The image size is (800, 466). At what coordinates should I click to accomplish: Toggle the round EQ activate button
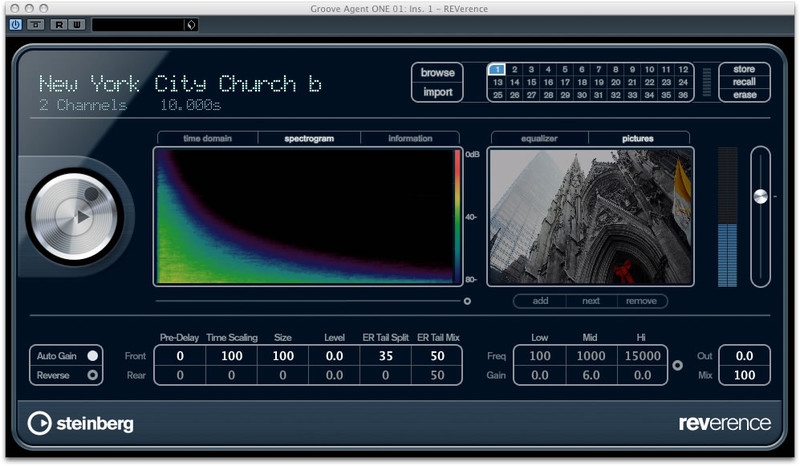tap(678, 365)
